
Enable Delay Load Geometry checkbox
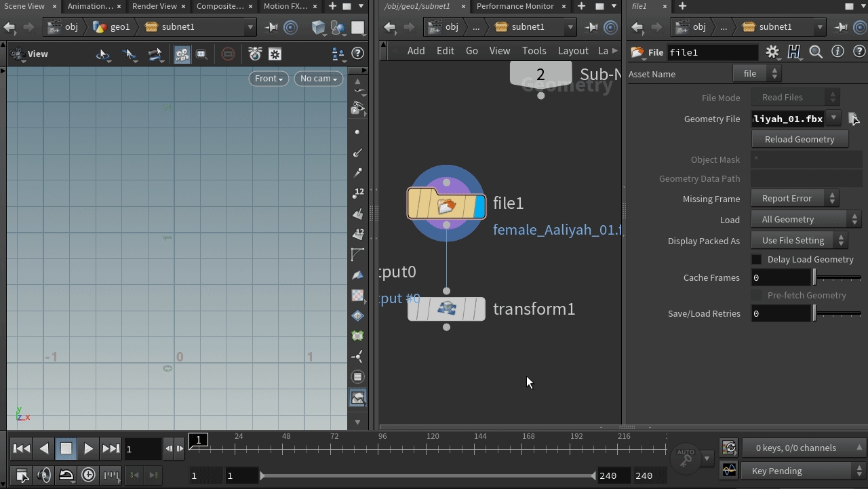pos(757,260)
